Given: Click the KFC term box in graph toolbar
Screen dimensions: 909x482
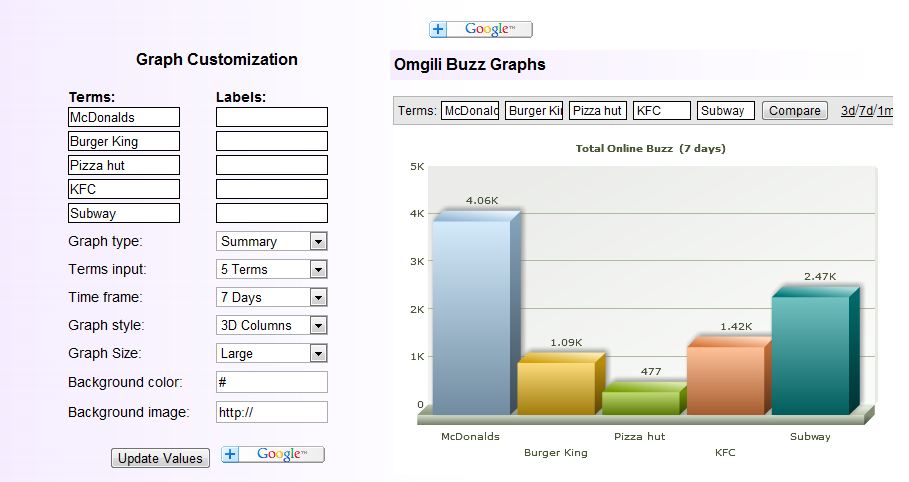Looking at the screenshot, I should [x=661, y=111].
